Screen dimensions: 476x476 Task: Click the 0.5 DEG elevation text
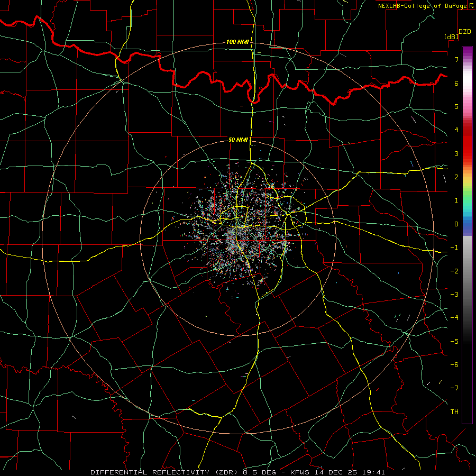[259, 472]
